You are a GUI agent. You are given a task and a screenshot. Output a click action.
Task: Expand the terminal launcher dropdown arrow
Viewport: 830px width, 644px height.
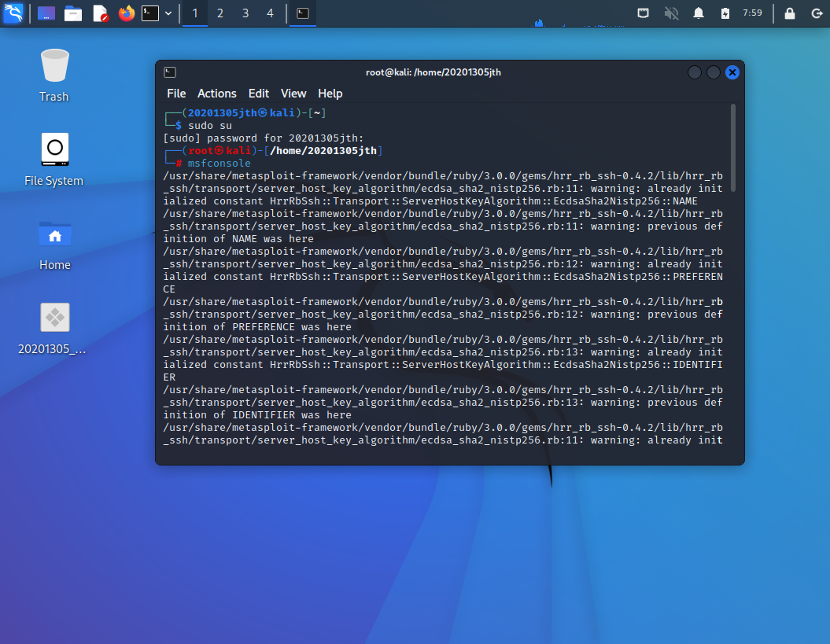point(168,13)
